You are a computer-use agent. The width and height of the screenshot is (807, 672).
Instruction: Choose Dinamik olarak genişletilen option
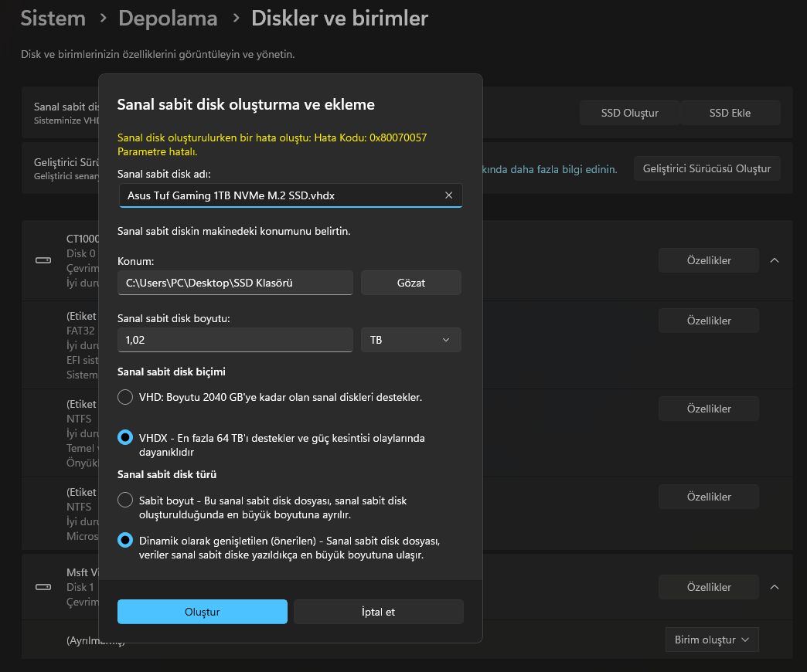125,541
